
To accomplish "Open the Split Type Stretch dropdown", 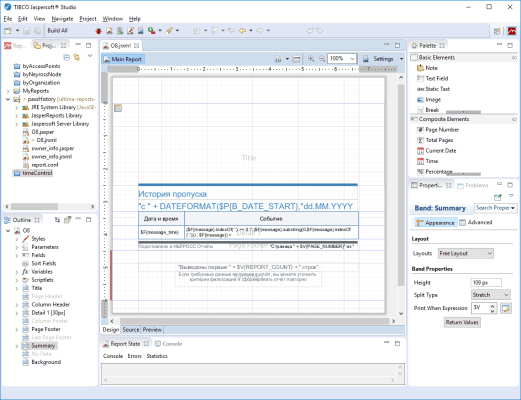I will tap(490, 295).
